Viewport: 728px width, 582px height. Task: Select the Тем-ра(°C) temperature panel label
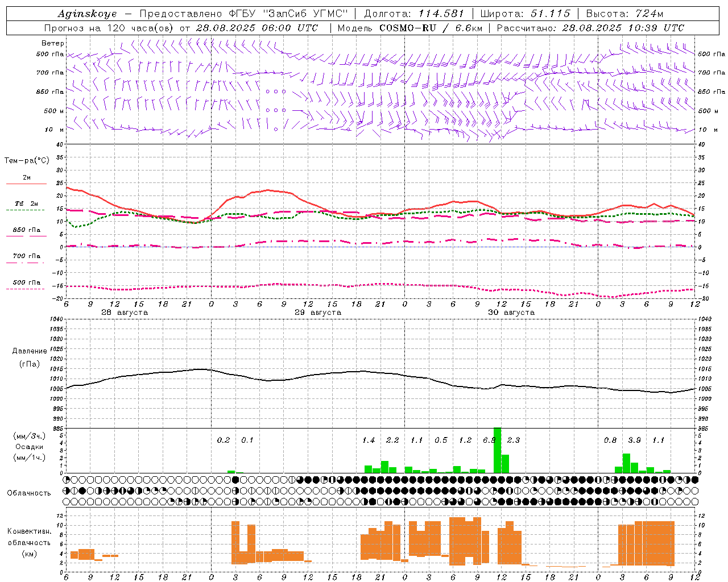coord(27,161)
